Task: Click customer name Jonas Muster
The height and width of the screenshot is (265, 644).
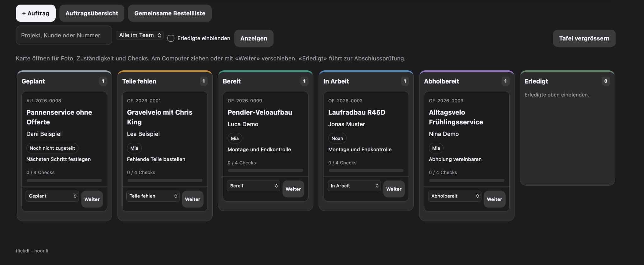Action: coord(347,124)
